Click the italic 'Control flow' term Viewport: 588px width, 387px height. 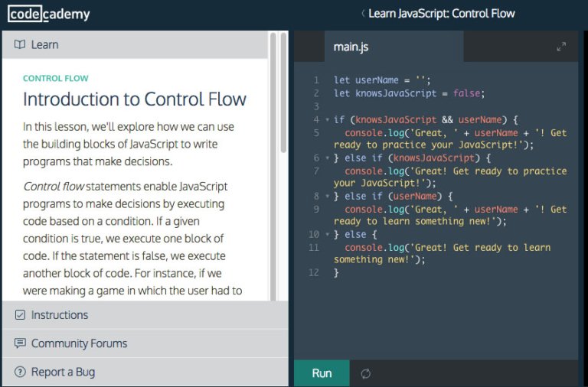54,186
